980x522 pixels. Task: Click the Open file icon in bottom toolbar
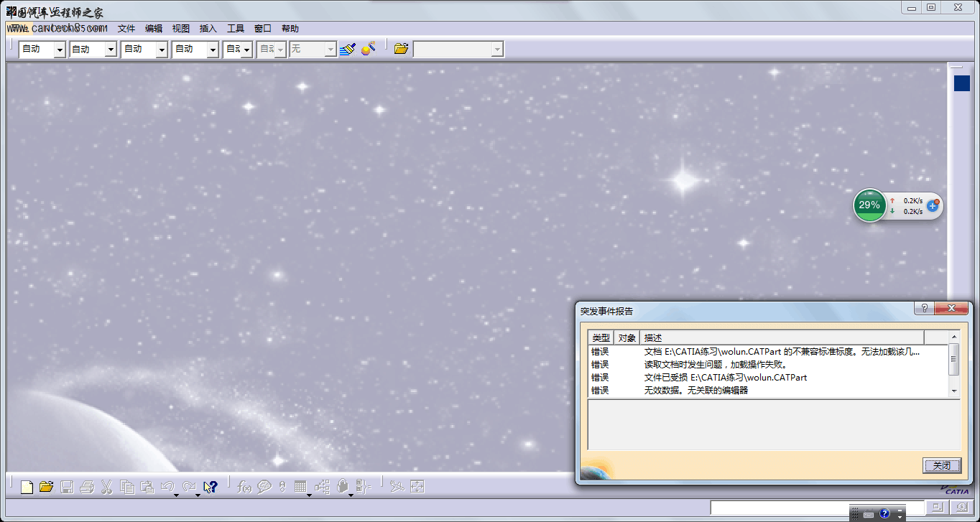46,487
